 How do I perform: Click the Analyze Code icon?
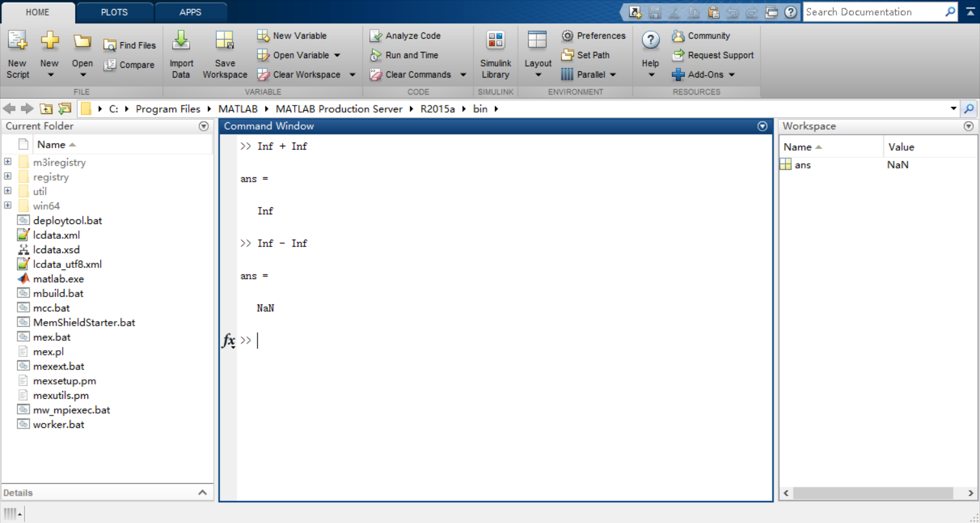[376, 36]
